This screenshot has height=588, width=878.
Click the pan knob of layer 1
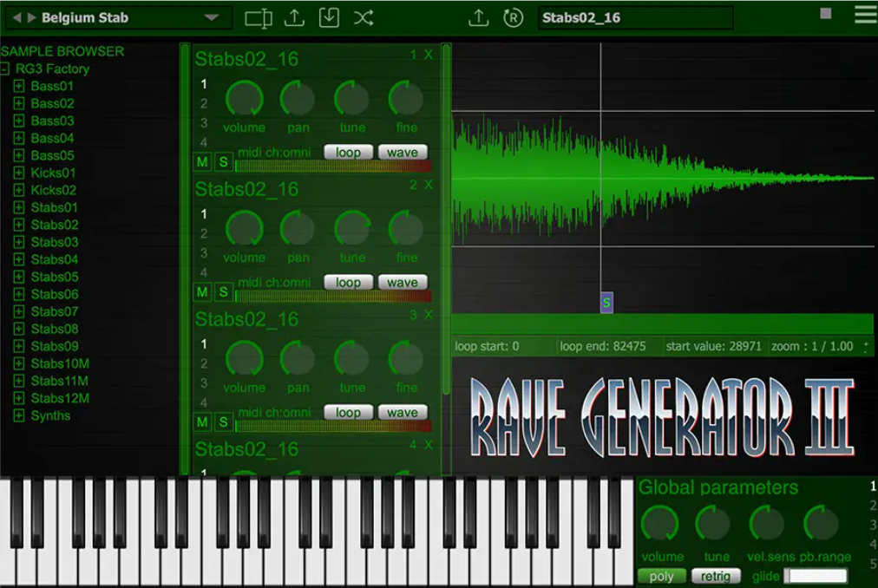[x=298, y=99]
